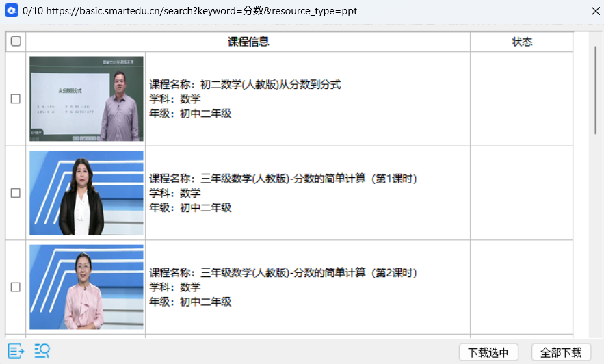Click the URL text in title bar

pyautogui.click(x=202, y=11)
